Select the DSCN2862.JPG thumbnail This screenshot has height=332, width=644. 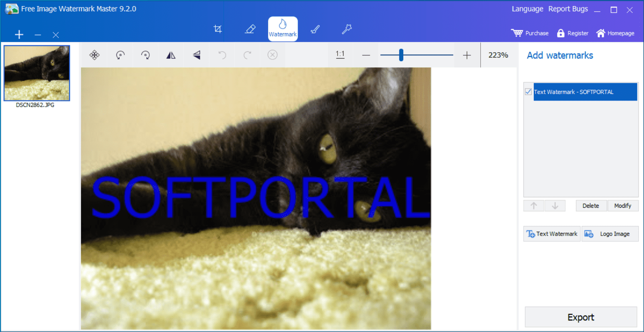[37, 73]
